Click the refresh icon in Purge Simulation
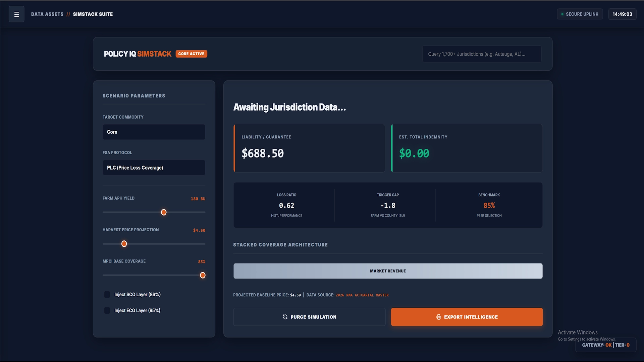Screen dimensions: 644x362 (285, 317)
